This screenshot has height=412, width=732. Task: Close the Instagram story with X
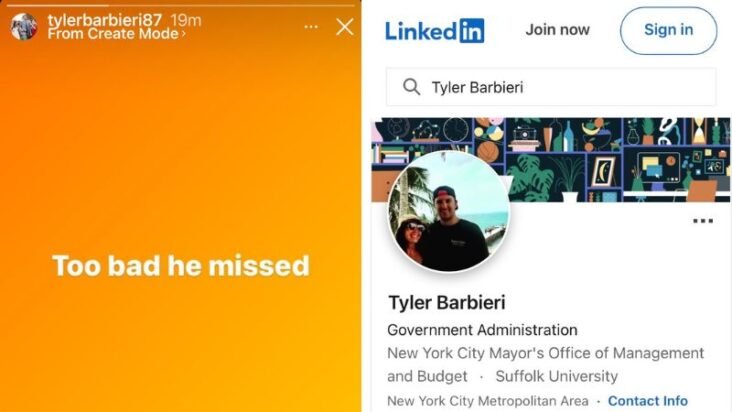point(345,27)
